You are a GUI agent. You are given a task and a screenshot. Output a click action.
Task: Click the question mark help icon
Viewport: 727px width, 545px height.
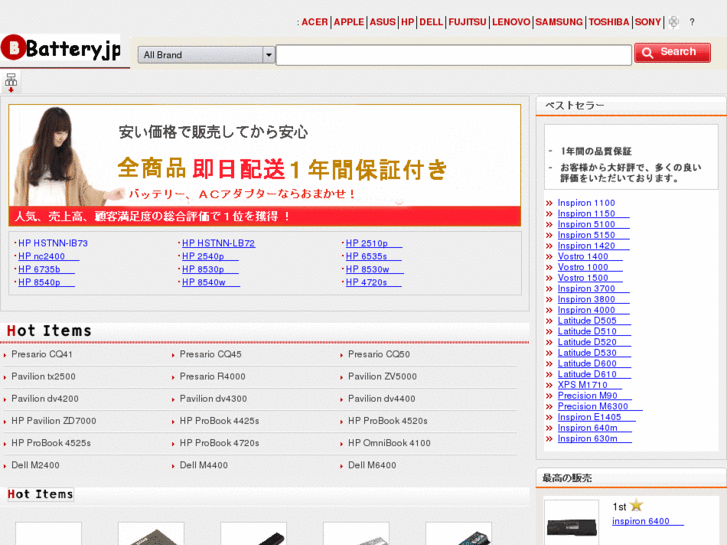click(x=692, y=22)
